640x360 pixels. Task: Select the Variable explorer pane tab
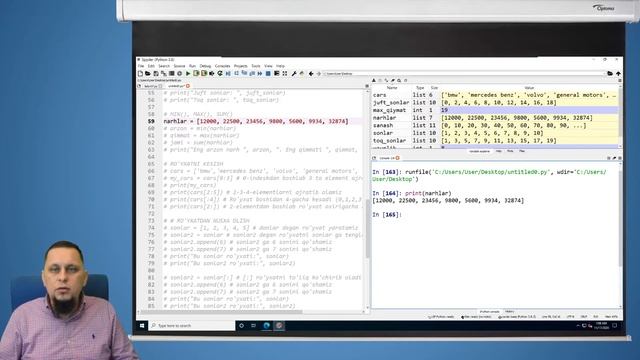pyautogui.click(x=479, y=151)
